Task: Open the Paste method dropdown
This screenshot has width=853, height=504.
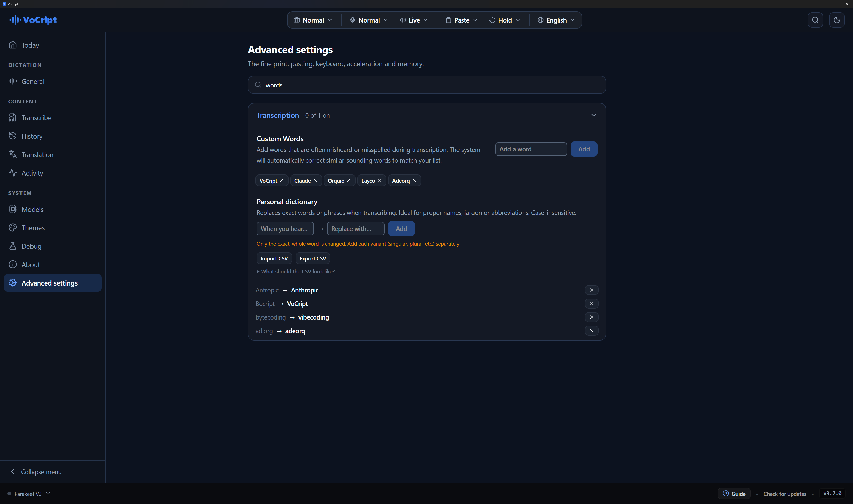Action: (462, 20)
